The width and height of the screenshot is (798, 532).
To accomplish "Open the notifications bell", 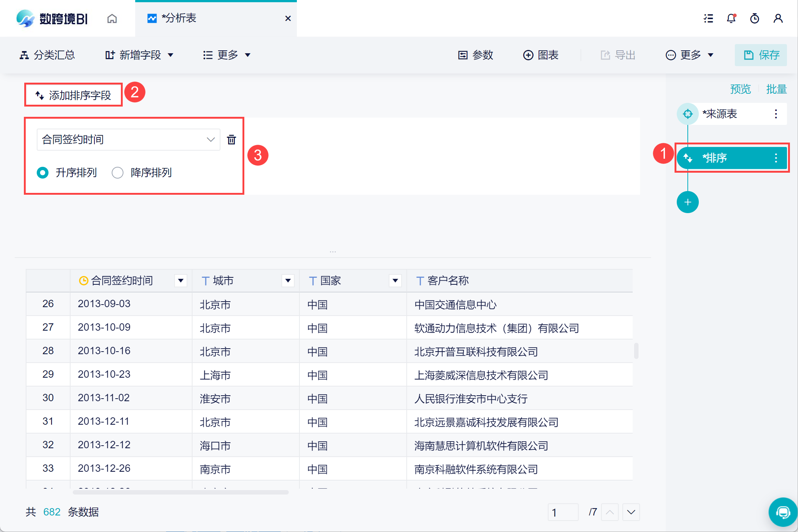I will (x=731, y=18).
